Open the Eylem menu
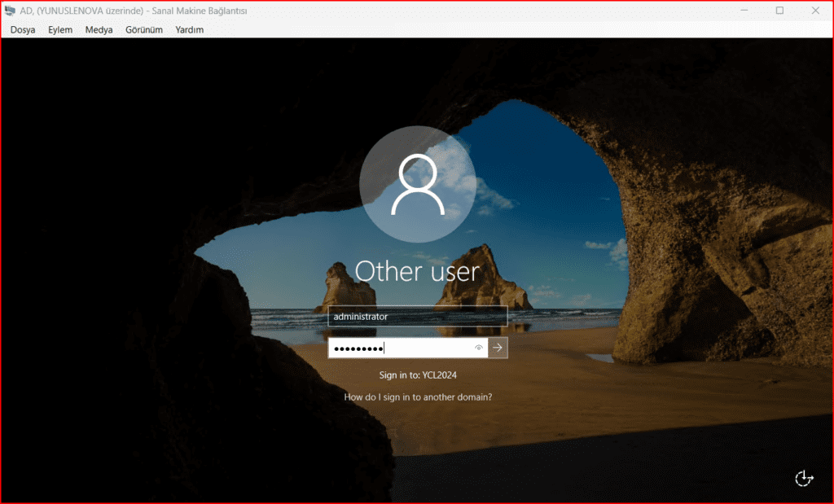Viewport: 834px width, 504px height. coord(60,29)
